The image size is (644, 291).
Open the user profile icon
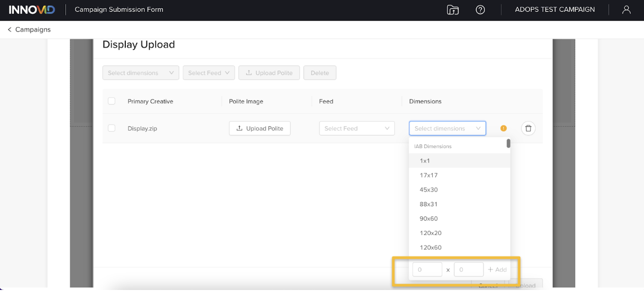pos(626,10)
